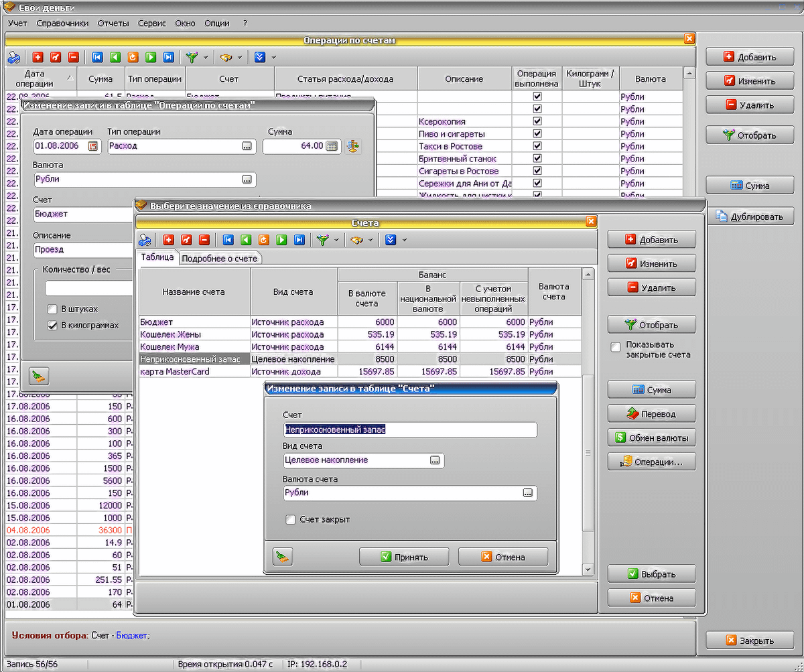The image size is (804, 672).
Task: Select the Таблица tab
Action: pos(157,257)
